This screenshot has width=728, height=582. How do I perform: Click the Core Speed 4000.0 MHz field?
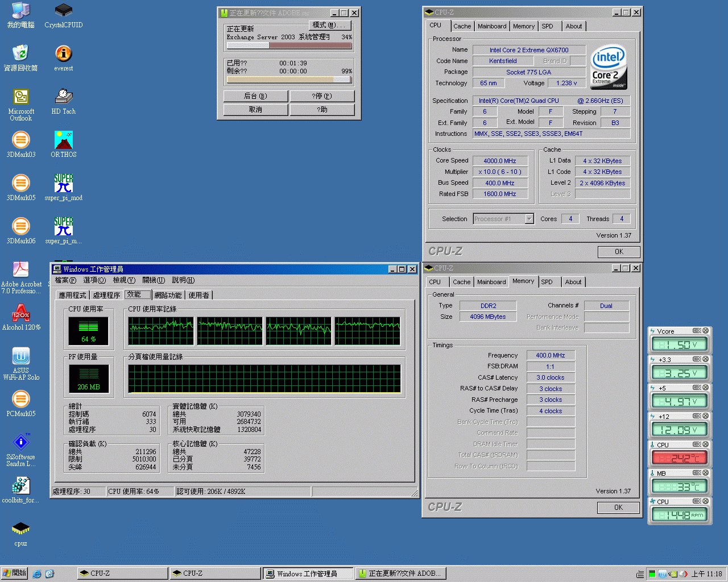click(x=500, y=161)
